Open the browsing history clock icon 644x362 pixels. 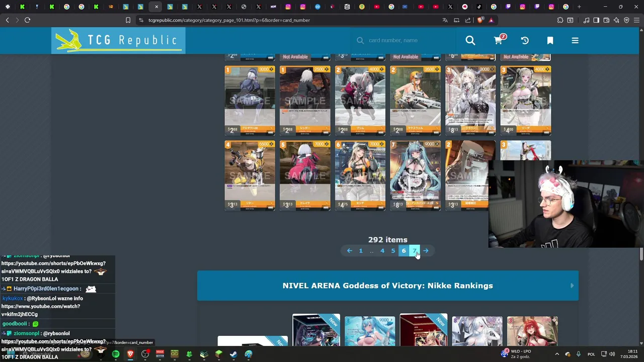525,40
